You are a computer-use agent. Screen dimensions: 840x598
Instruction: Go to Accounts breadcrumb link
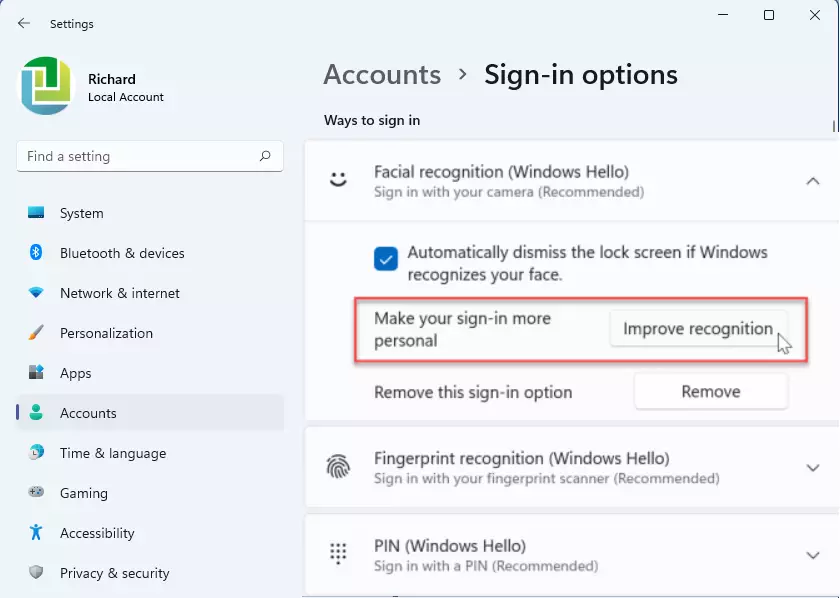click(x=382, y=74)
